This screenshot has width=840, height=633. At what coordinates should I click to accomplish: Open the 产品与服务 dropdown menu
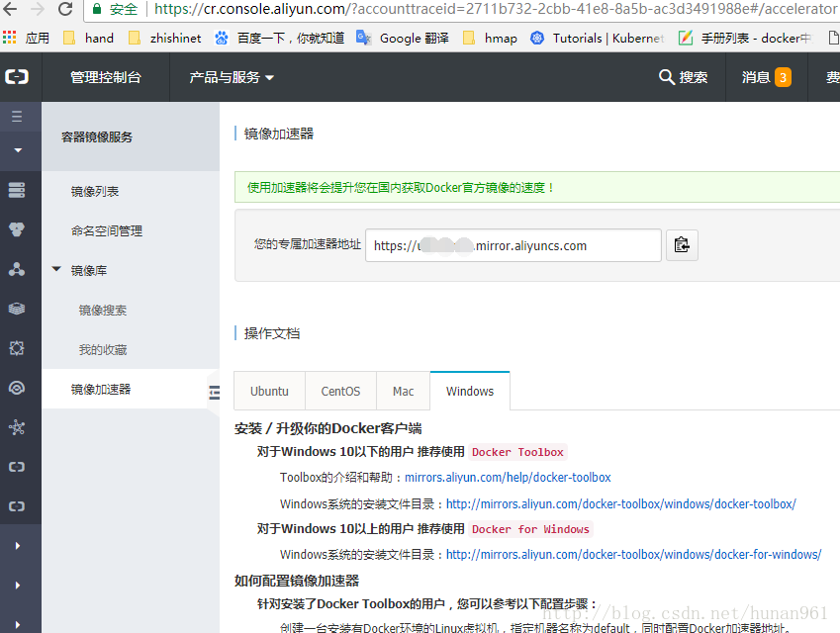tap(232, 77)
